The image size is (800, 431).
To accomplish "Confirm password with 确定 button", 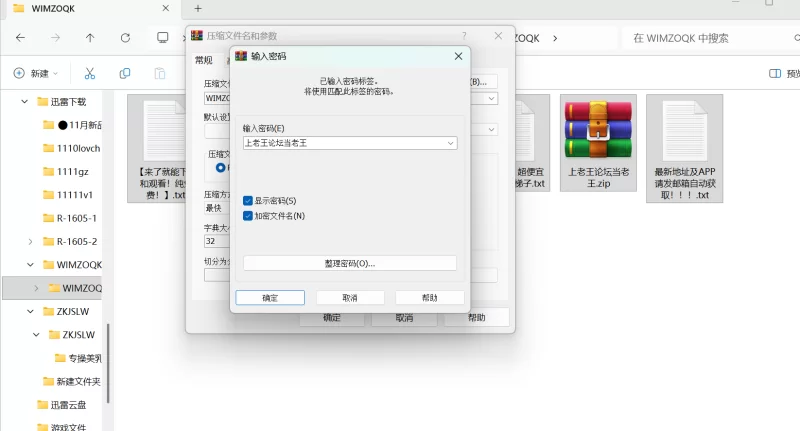I will tap(270, 298).
